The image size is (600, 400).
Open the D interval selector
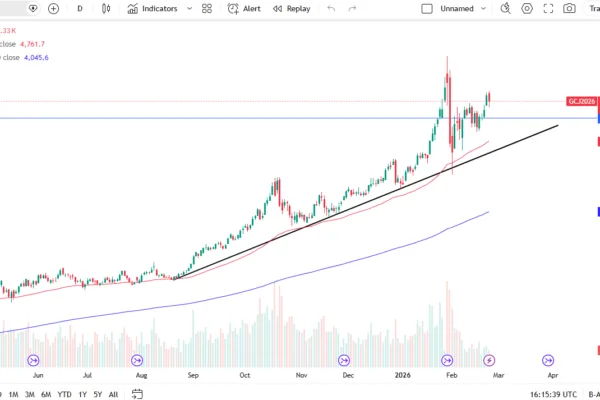click(80, 8)
